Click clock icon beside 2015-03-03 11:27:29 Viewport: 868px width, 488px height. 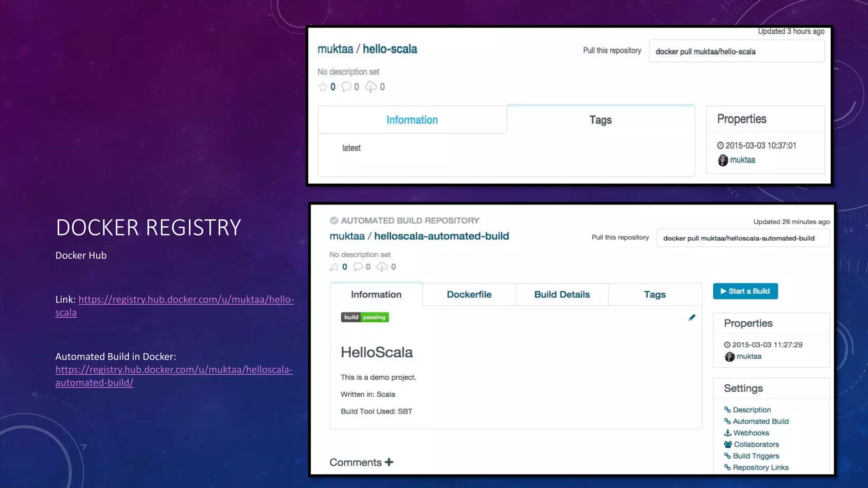(727, 345)
